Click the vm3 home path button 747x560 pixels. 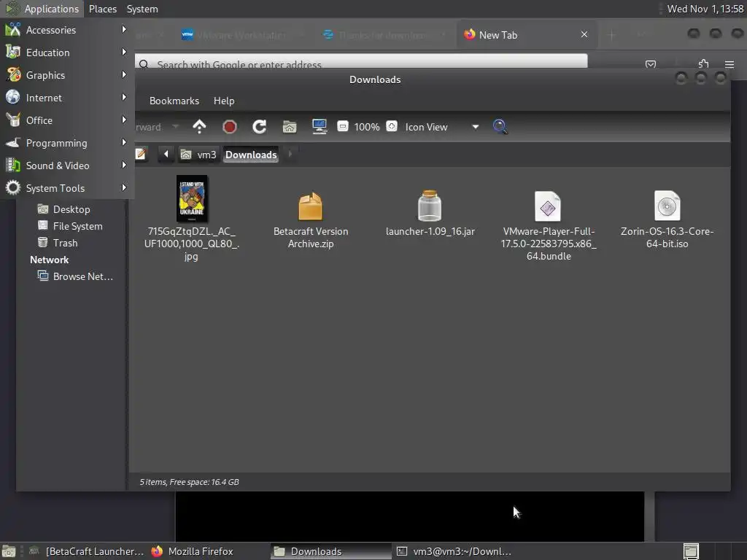[198, 155]
